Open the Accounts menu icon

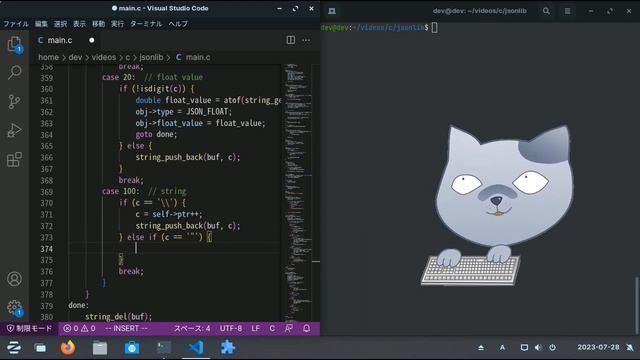14,279
